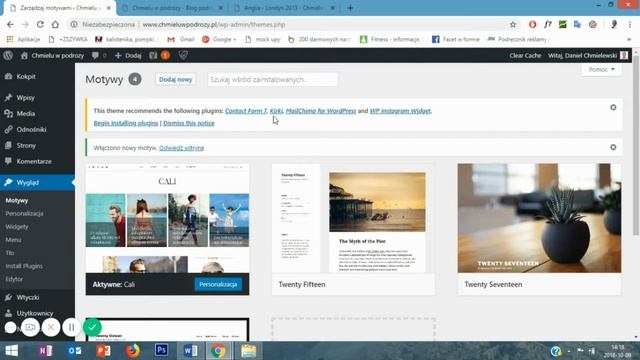Open Kirki plugin link
640x360 pixels.
(276, 111)
